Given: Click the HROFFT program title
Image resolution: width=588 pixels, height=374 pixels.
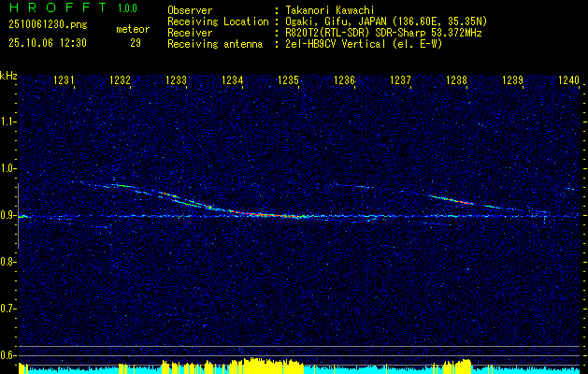Looking at the screenshot, I should coord(57,7).
